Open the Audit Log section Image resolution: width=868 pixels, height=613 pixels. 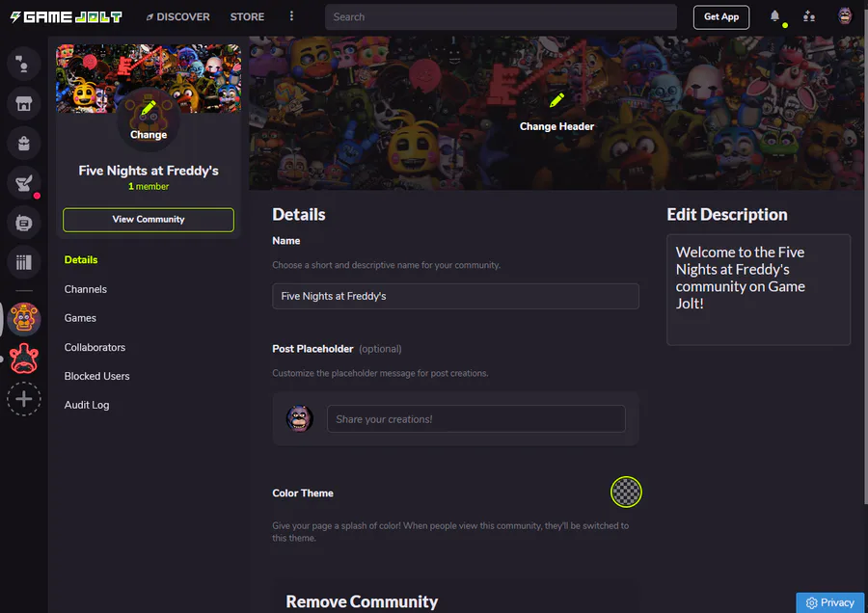click(87, 405)
